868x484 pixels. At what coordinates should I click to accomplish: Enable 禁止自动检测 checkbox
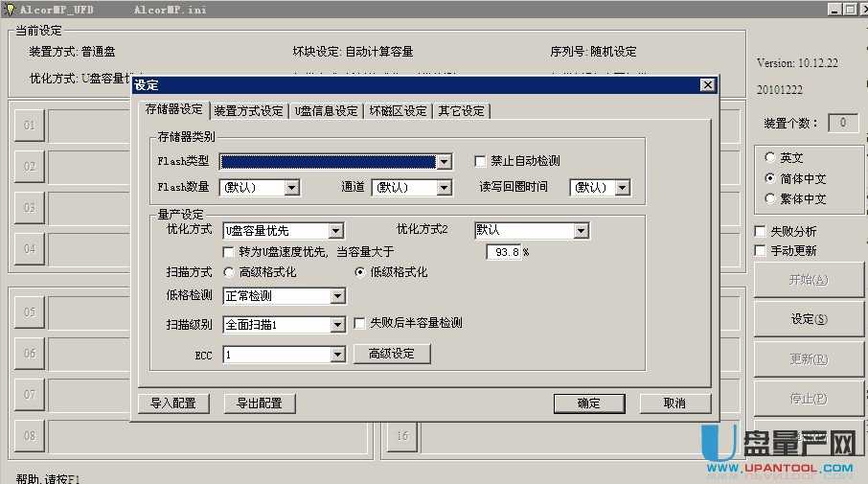482,161
